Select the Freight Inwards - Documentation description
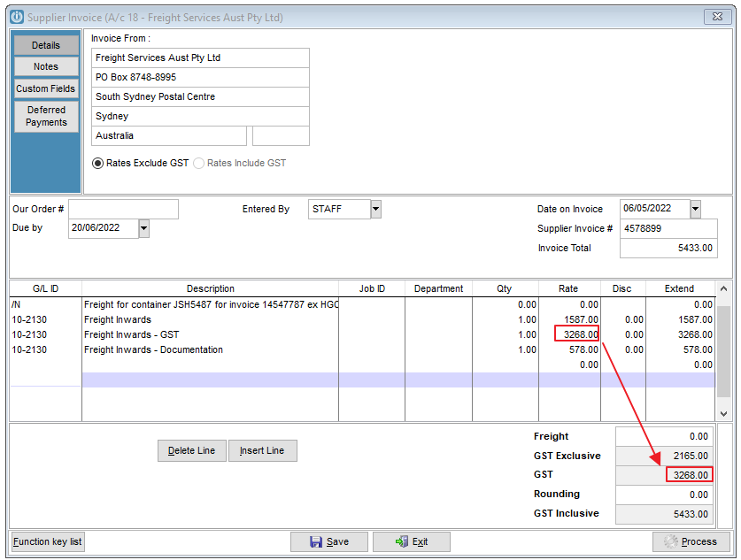This screenshot has height=560, width=741. [x=153, y=349]
